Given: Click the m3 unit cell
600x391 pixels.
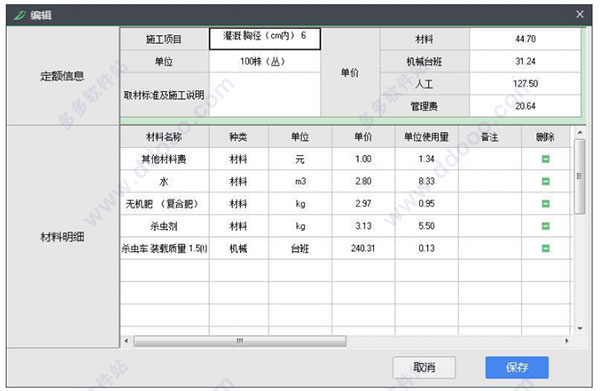Looking at the screenshot, I should (x=300, y=181).
